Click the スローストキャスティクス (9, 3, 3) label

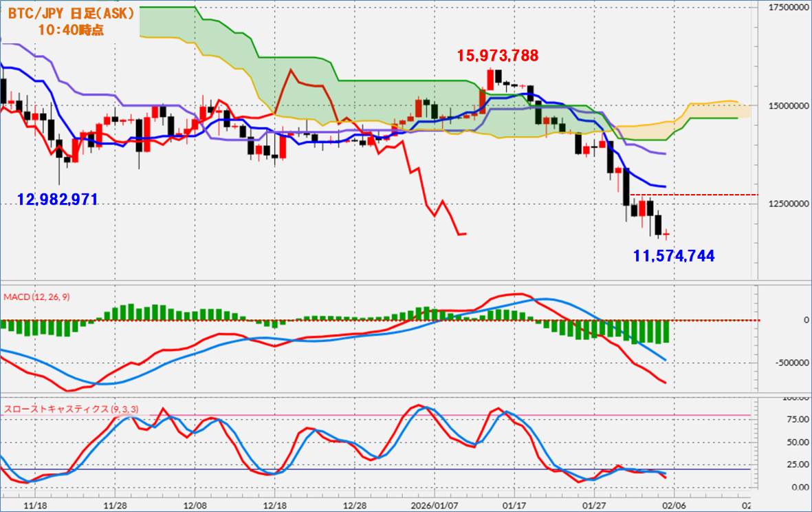click(72, 409)
